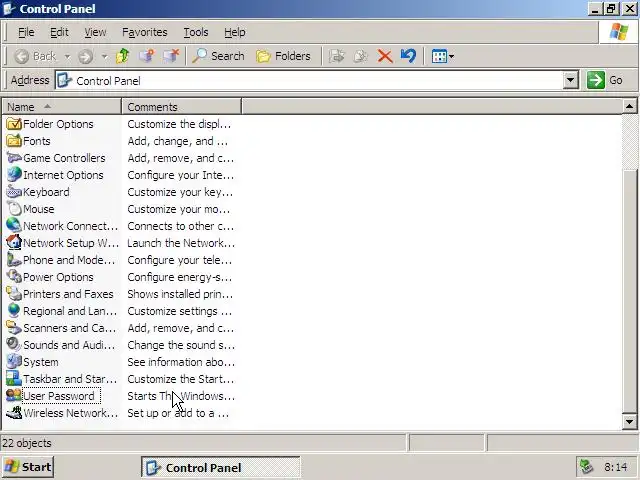Open the File menu
The image size is (640, 480).
[26, 32]
